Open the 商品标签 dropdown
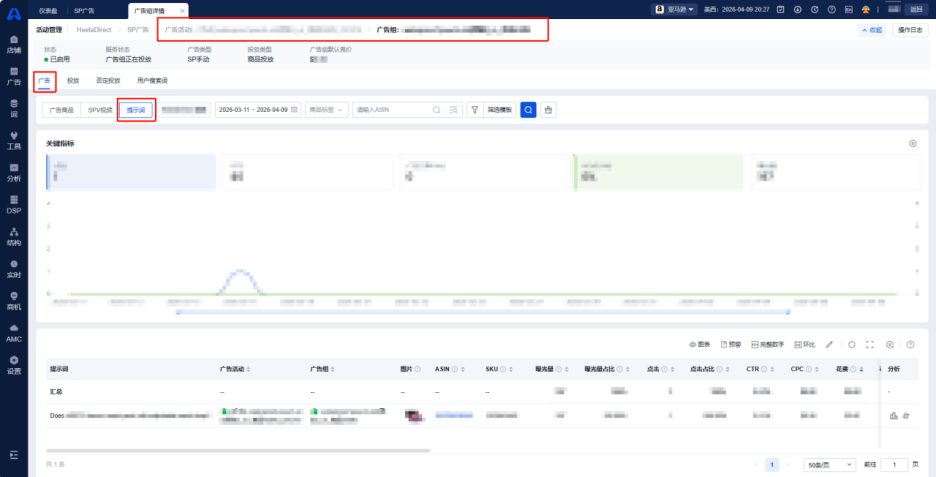The image size is (936, 477). (327, 110)
